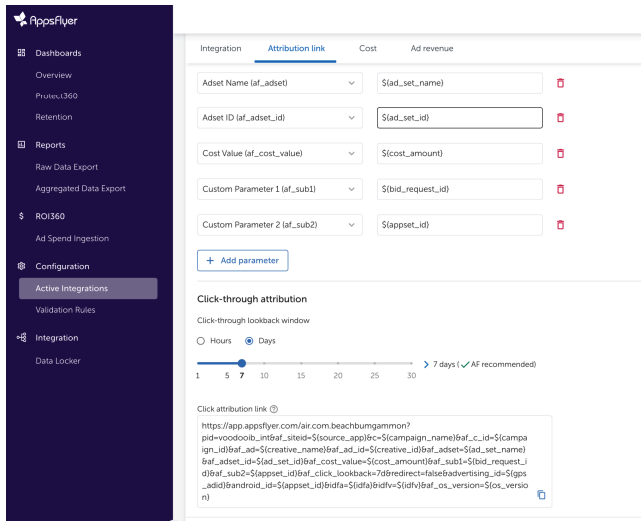Open the Cost Value (af_cost_value) dropdown

click(x=280, y=153)
